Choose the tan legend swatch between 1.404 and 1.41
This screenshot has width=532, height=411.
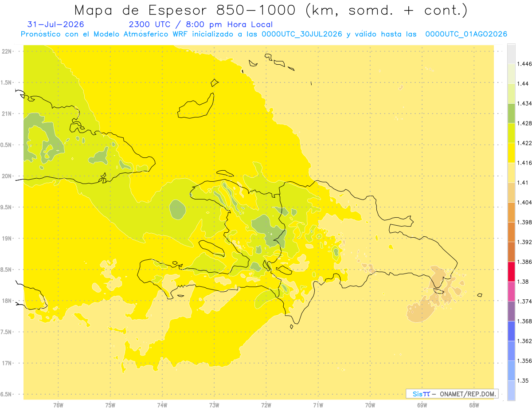(x=511, y=192)
